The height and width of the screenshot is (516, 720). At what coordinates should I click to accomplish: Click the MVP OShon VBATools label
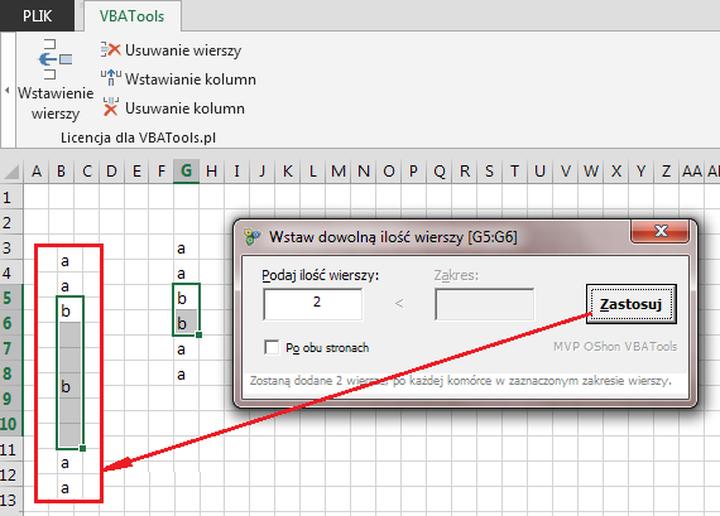tap(615, 347)
